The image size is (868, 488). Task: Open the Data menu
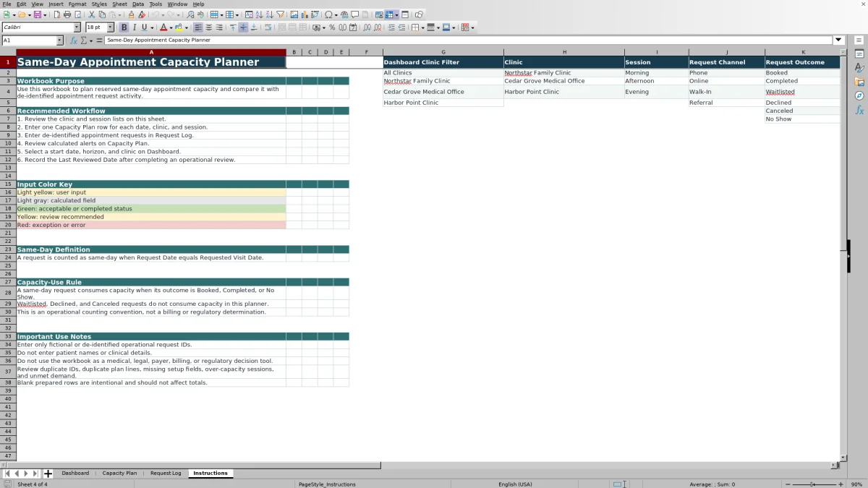click(x=138, y=4)
